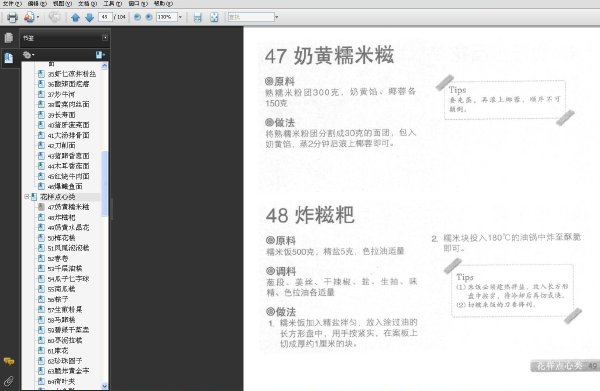
Task: Go to next page with down arrow
Action: pos(89,17)
